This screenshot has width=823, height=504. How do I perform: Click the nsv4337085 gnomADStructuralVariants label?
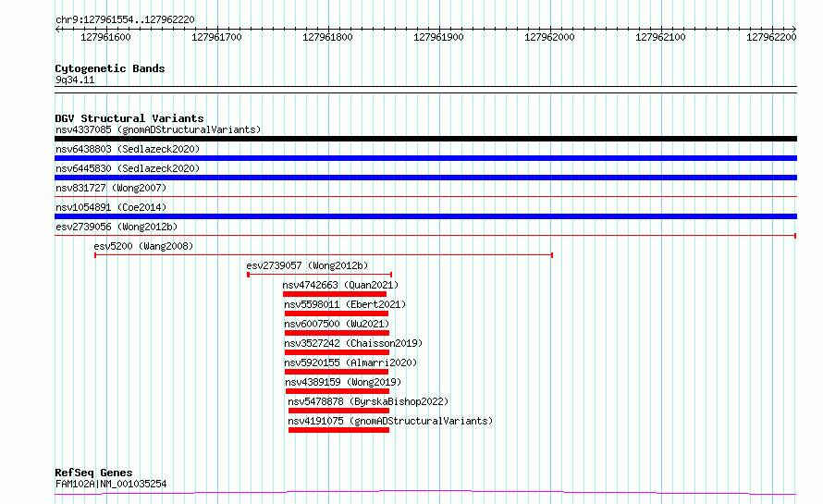158,129
